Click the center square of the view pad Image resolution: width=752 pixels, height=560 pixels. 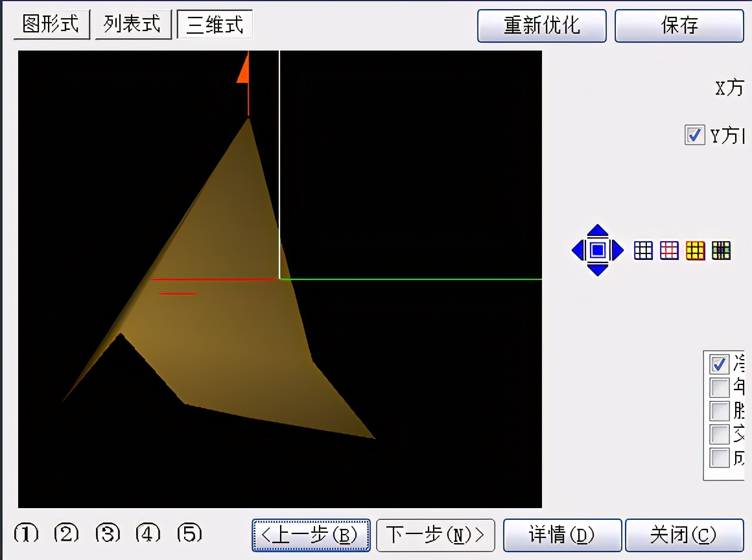point(598,250)
